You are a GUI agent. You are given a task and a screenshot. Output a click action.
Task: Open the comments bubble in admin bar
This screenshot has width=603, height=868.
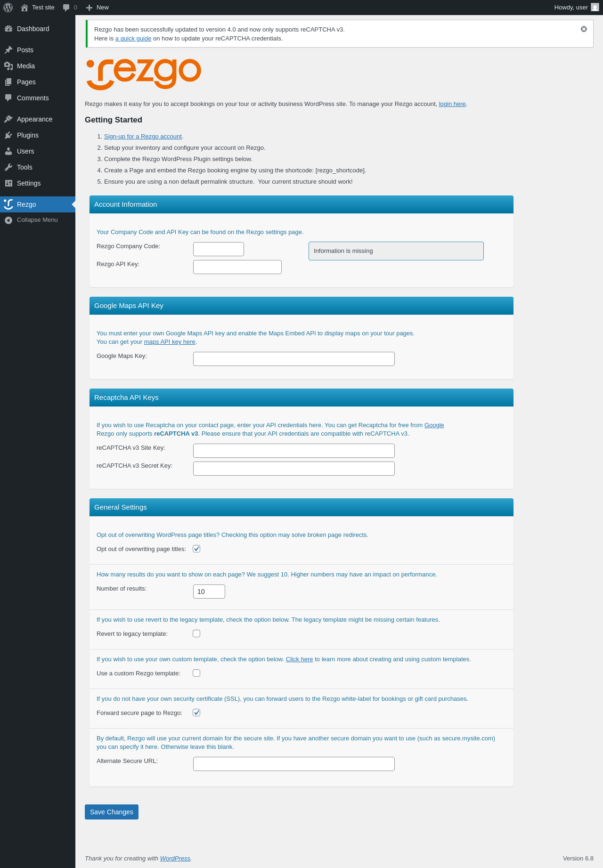66,8
